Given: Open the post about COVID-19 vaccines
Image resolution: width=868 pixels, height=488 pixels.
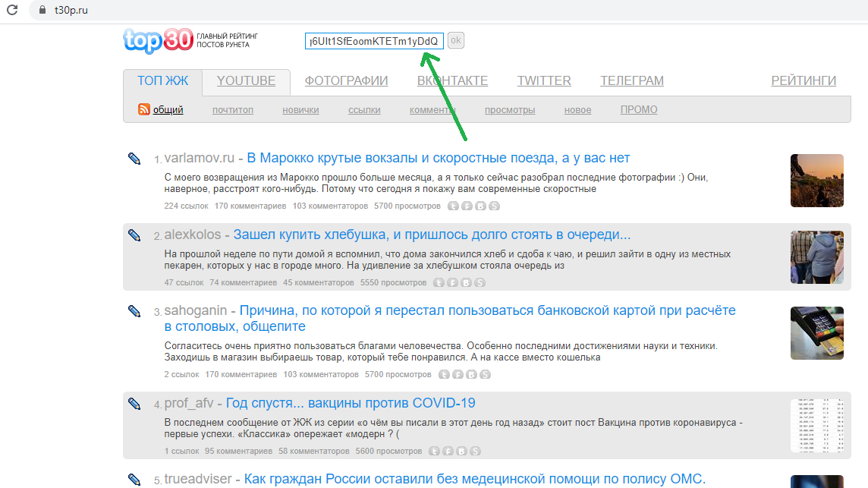Looking at the screenshot, I should pyautogui.click(x=351, y=403).
